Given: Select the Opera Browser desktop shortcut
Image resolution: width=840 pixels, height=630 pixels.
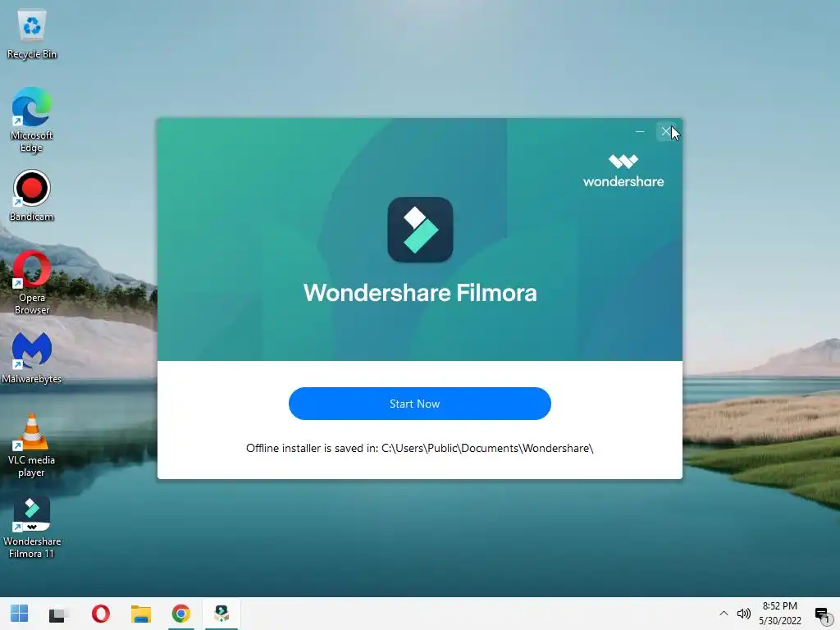Looking at the screenshot, I should click(x=32, y=283).
